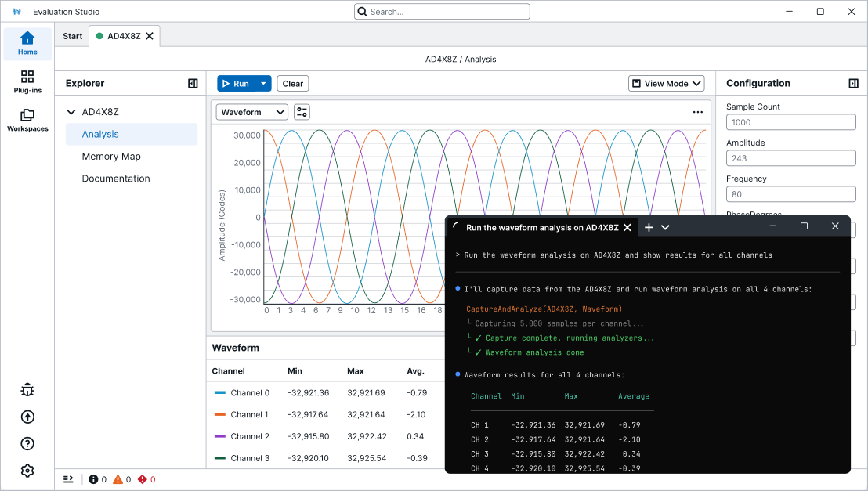Click the Min column header in Waveform table

[x=295, y=371]
